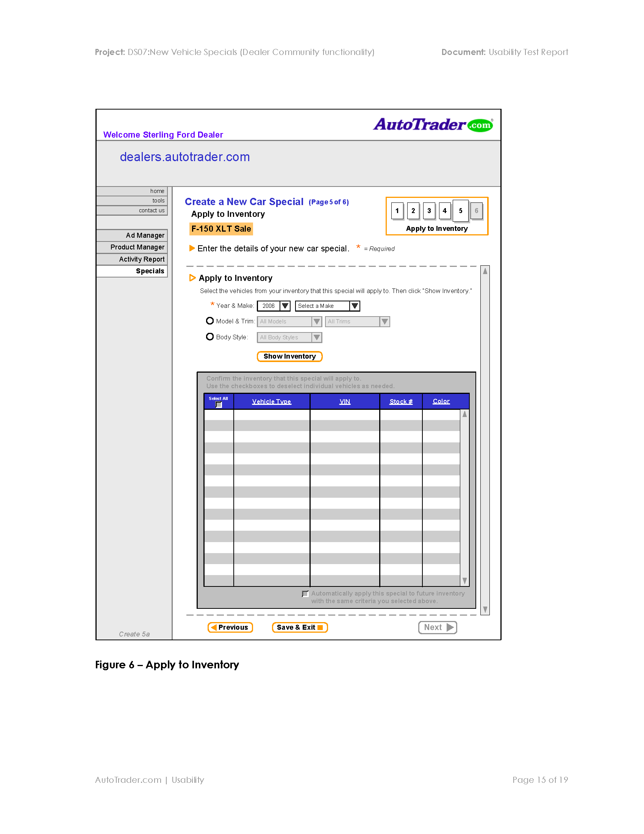Image resolution: width=644 pixels, height=834 pixels.
Task: Open Activity Report in sidebar
Action: pos(132,259)
